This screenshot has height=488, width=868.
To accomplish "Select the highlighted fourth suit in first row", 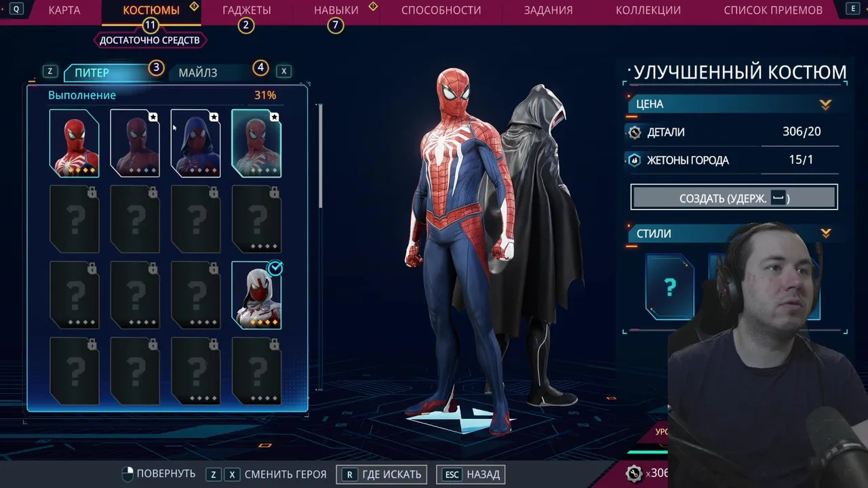I will (256, 143).
